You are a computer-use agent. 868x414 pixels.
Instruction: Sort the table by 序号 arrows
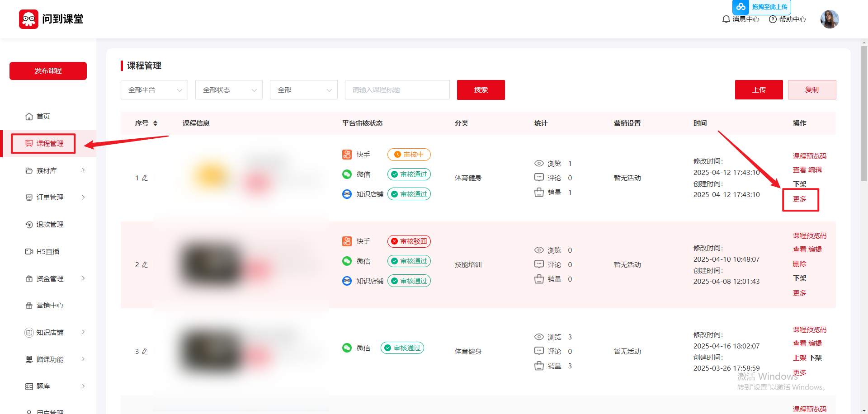pyautogui.click(x=155, y=123)
